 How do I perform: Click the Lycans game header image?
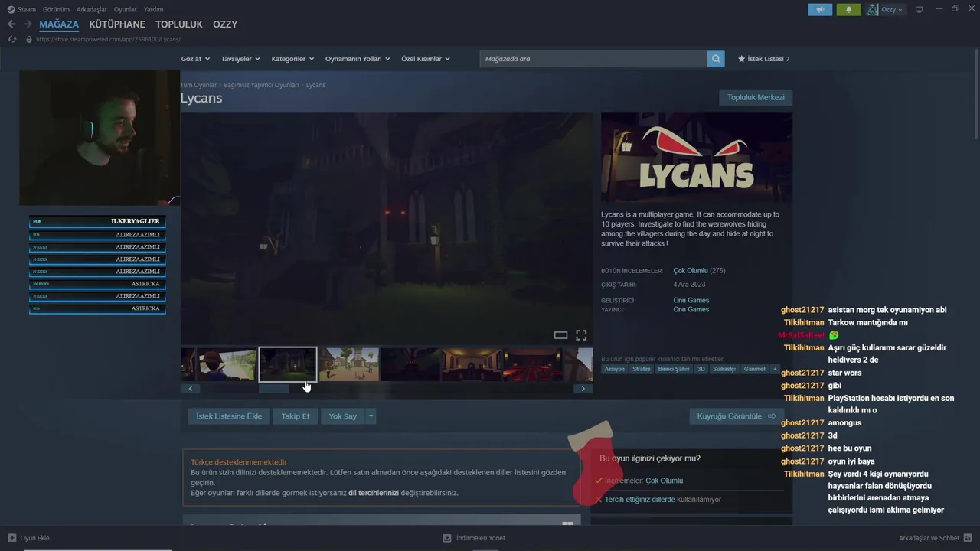pos(697,158)
